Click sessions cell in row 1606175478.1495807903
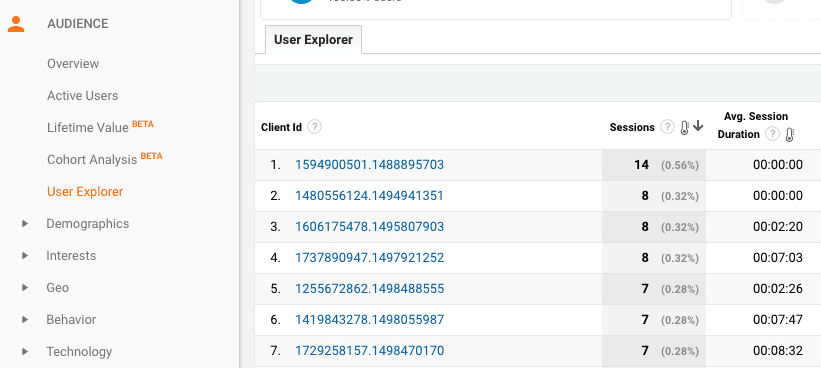This screenshot has width=821, height=368. tap(654, 227)
